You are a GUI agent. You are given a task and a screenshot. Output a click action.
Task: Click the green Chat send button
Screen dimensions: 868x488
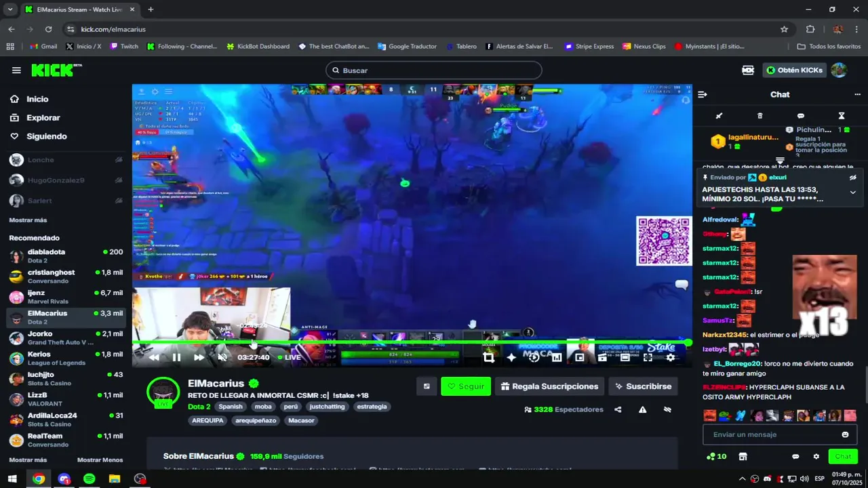(x=843, y=456)
